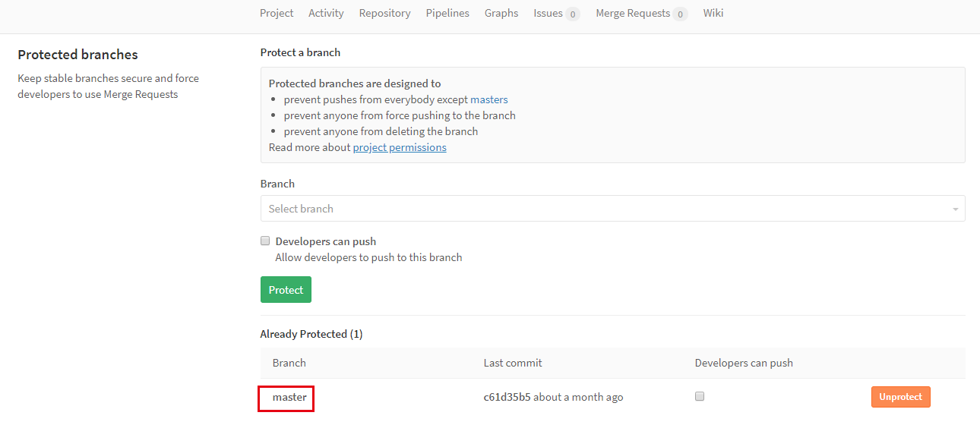Screen dimensions: 980x425
Task: Follow the masters link
Action: [x=489, y=99]
